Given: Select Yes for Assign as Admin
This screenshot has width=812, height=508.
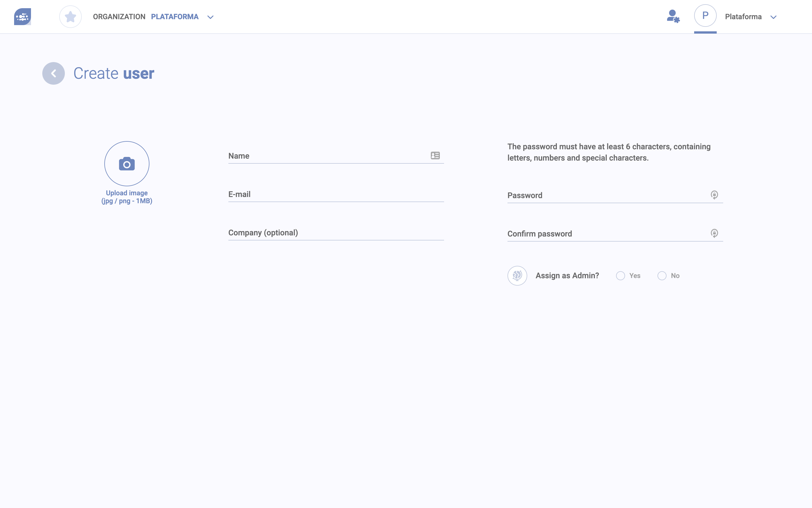Looking at the screenshot, I should click(x=620, y=276).
